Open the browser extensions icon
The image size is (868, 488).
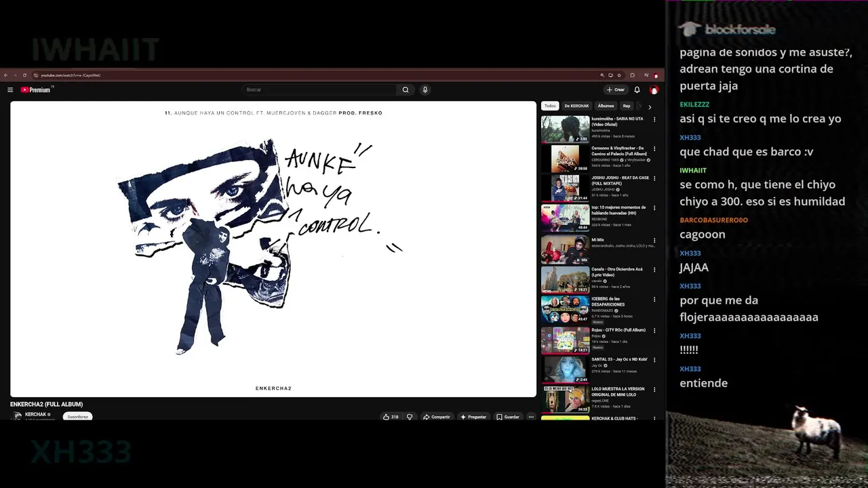pyautogui.click(x=632, y=75)
